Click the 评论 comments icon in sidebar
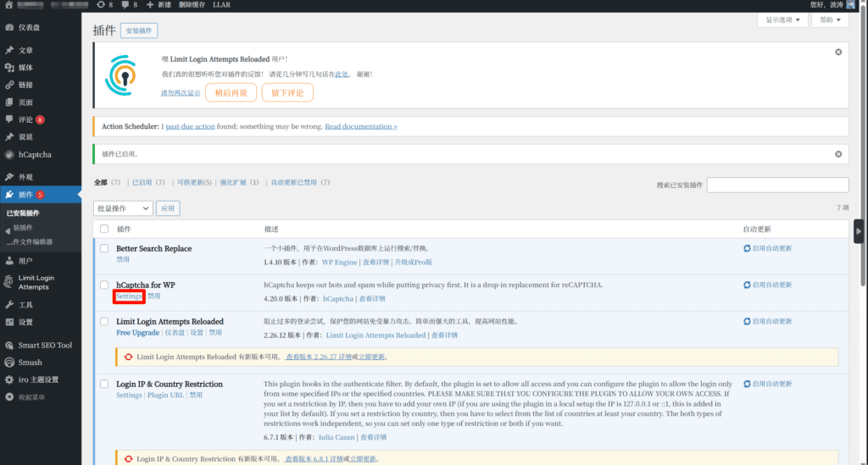Screen dimensions: 868x465 [9, 119]
